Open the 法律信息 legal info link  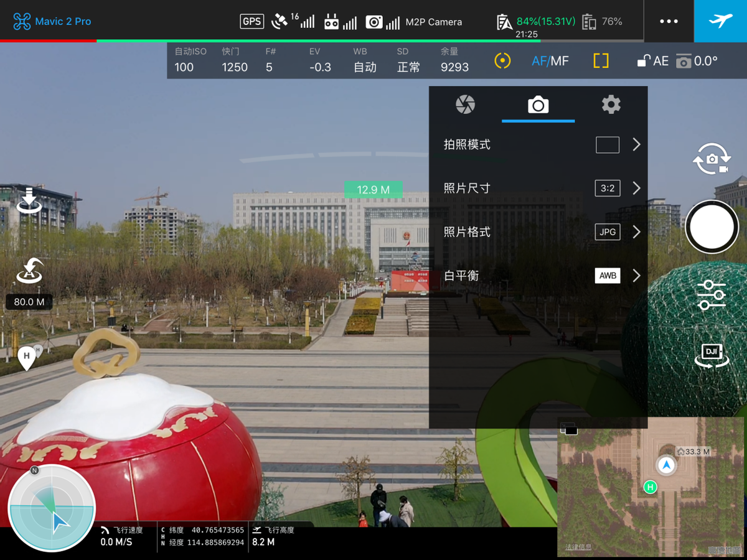(578, 548)
